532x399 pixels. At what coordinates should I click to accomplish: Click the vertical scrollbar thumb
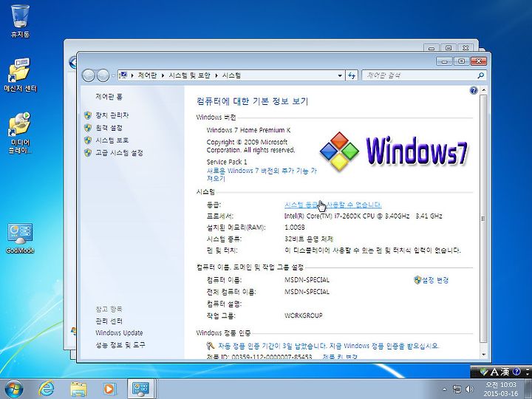coord(484,219)
